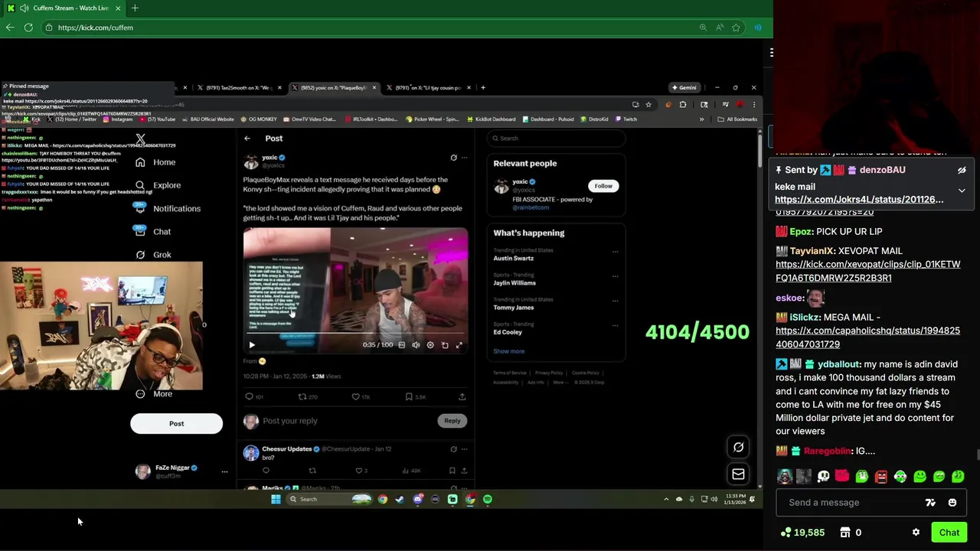
Task: Open the Twitch bookmark
Action: (626, 119)
